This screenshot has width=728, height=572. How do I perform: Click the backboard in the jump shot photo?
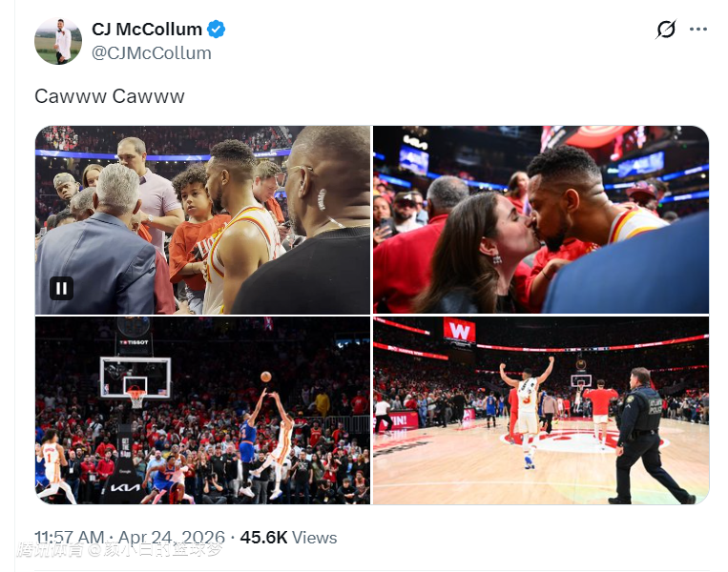135,377
